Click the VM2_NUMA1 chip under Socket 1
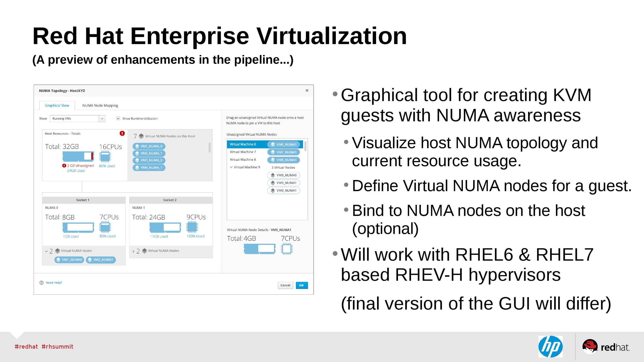This screenshot has height=362, width=644. click(101, 260)
